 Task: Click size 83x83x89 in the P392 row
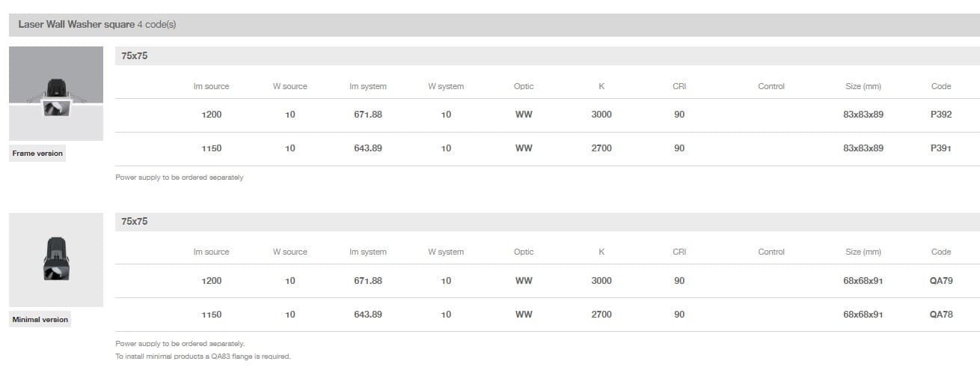coord(863,115)
